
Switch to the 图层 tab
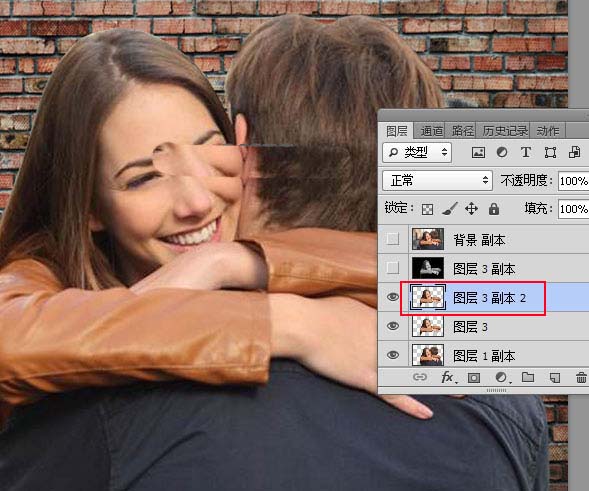397,131
